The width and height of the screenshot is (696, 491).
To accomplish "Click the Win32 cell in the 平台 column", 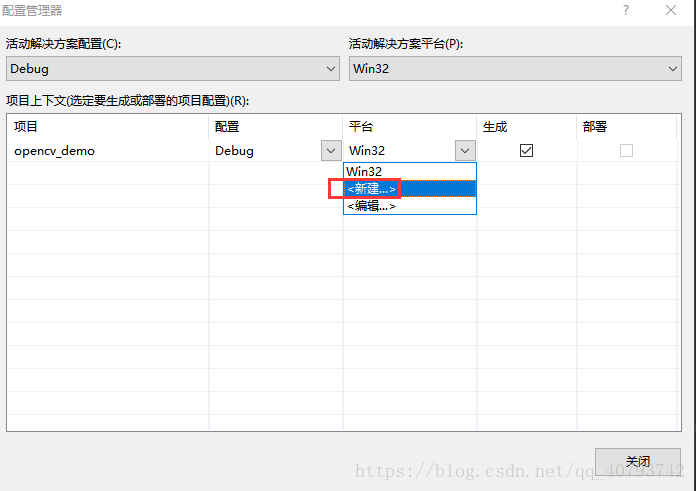I will (x=399, y=150).
